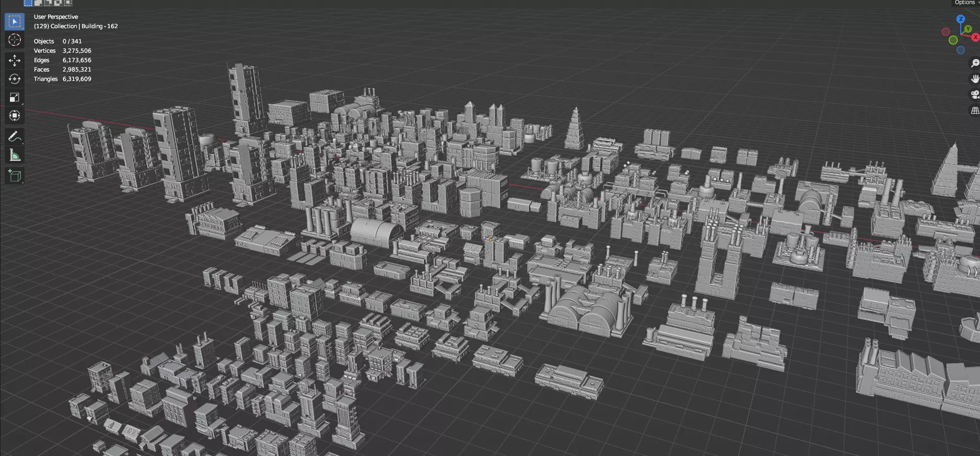Click the negative X axis red circle
The width and height of the screenshot is (980, 456).
946,32
